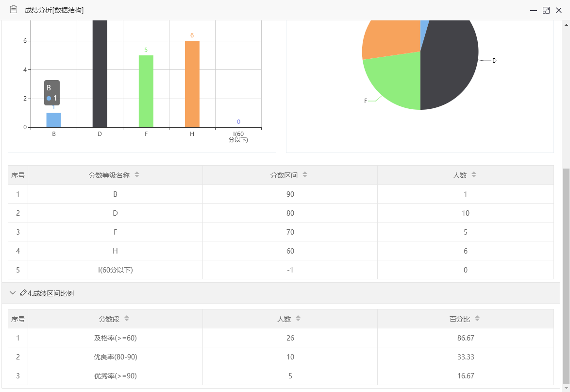Sort by 分数段 column arrows
Screen dimensions: 570x392
[127, 319]
